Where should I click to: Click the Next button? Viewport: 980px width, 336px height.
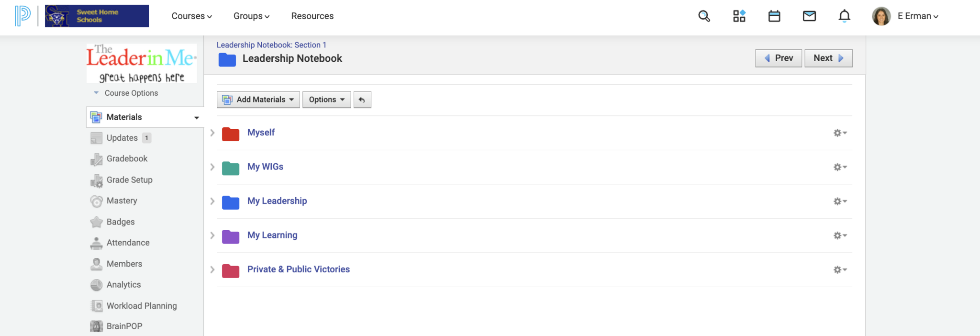tap(828, 58)
